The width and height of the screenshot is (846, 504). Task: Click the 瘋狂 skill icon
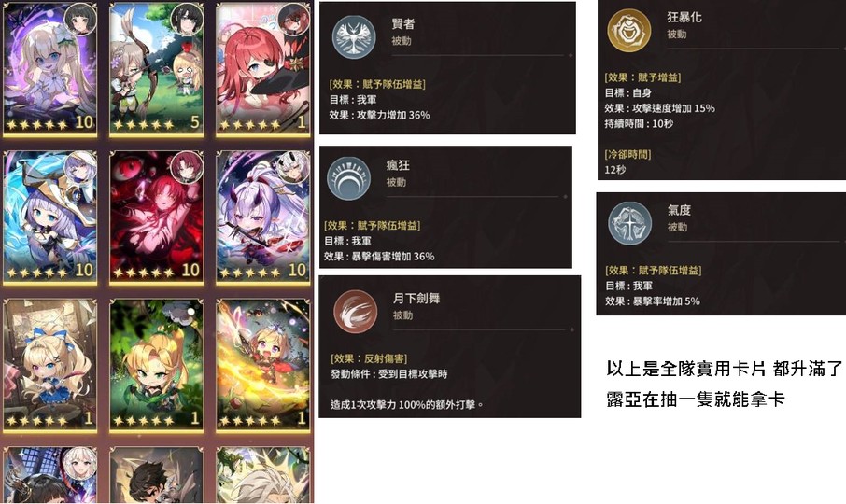348,178
